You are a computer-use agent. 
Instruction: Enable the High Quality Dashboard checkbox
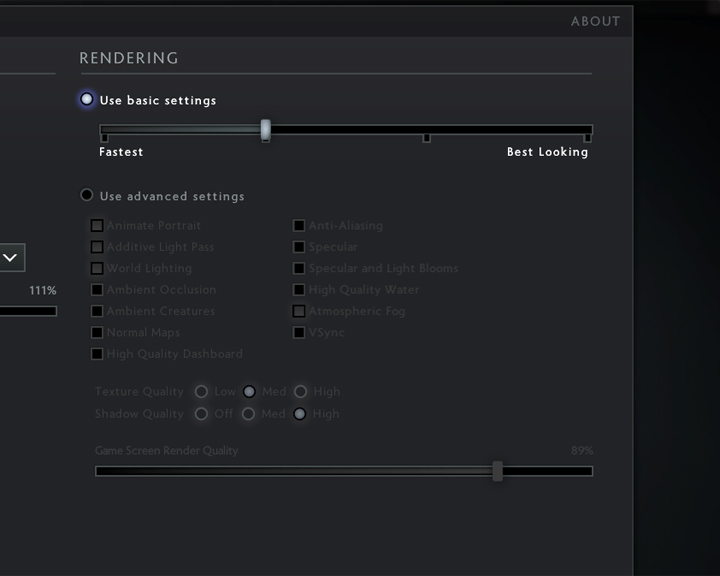tap(97, 354)
